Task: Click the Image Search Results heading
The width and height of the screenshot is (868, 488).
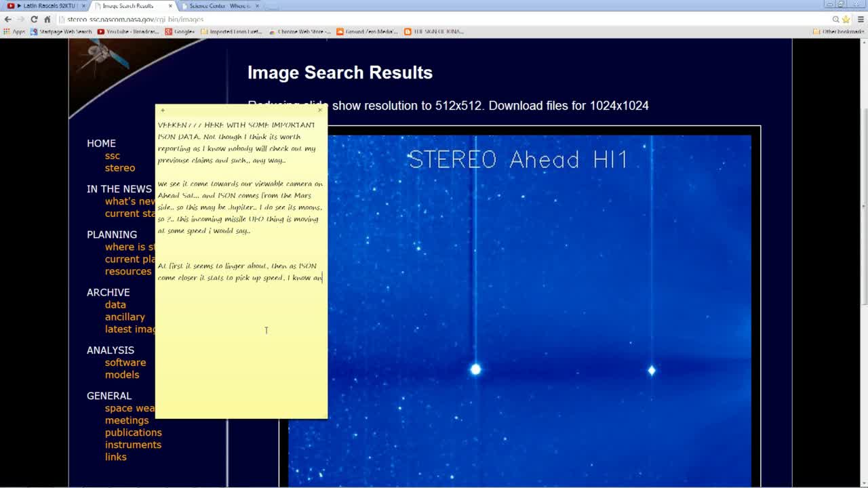Action: click(x=340, y=73)
